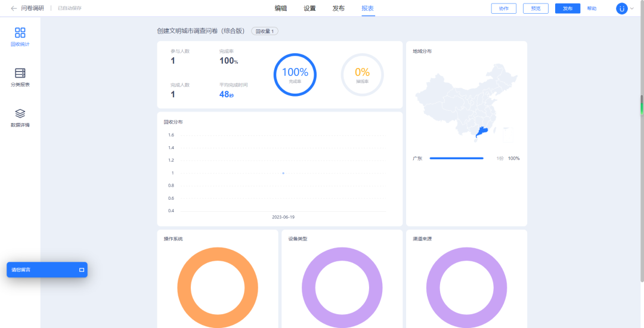Open the 回收统计 sidebar icon
The width and height of the screenshot is (644, 328).
[20, 33]
